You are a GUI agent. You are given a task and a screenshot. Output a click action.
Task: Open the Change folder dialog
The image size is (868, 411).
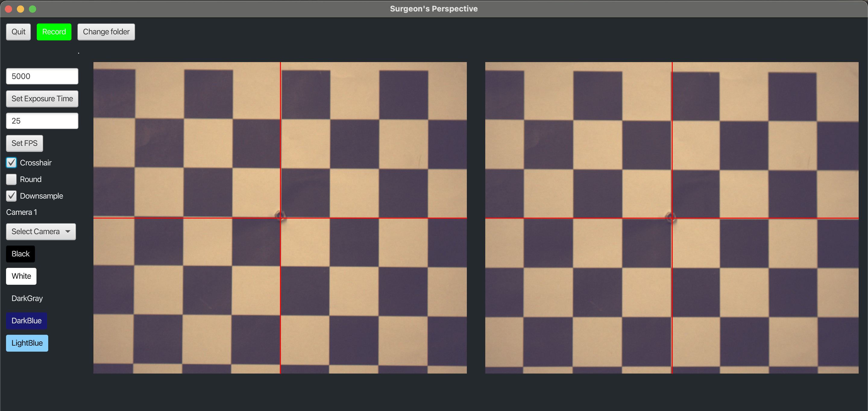pyautogui.click(x=106, y=32)
